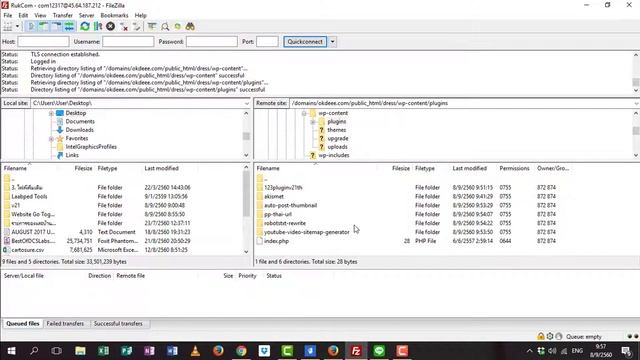Open the Transfer menu
Viewport: 640px width, 360px height.
point(62,16)
